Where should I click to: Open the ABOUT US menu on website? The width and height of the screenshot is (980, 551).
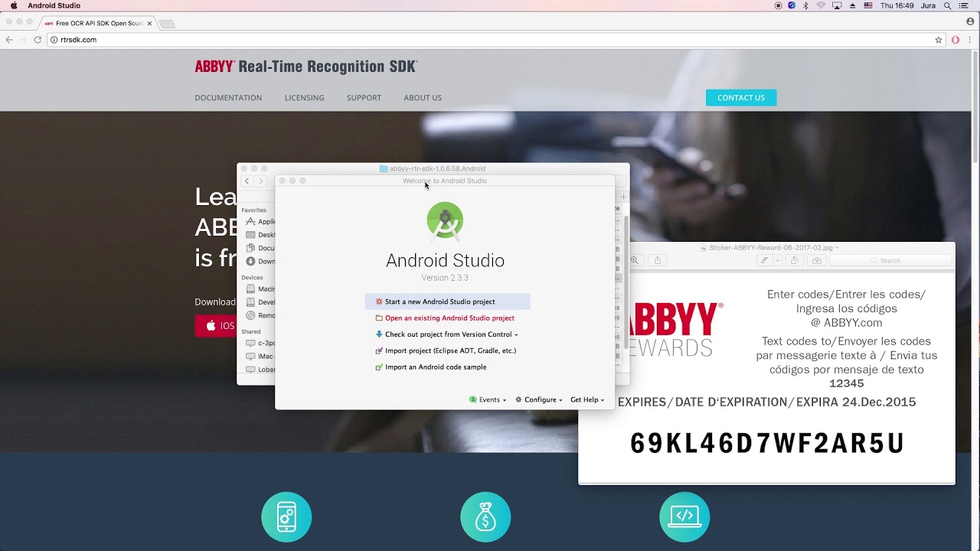(423, 98)
